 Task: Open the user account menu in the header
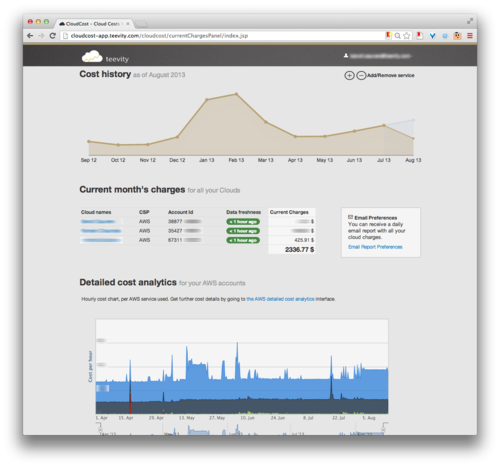378,56
